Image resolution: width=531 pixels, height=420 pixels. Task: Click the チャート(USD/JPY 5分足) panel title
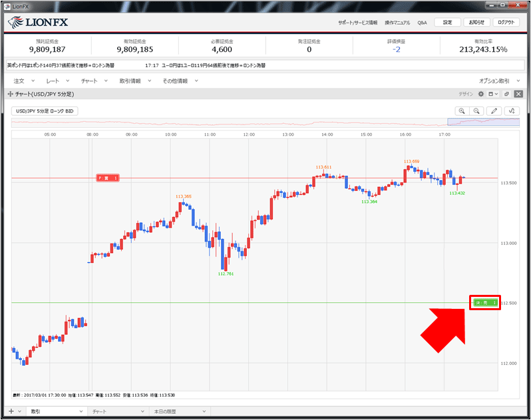45,94
